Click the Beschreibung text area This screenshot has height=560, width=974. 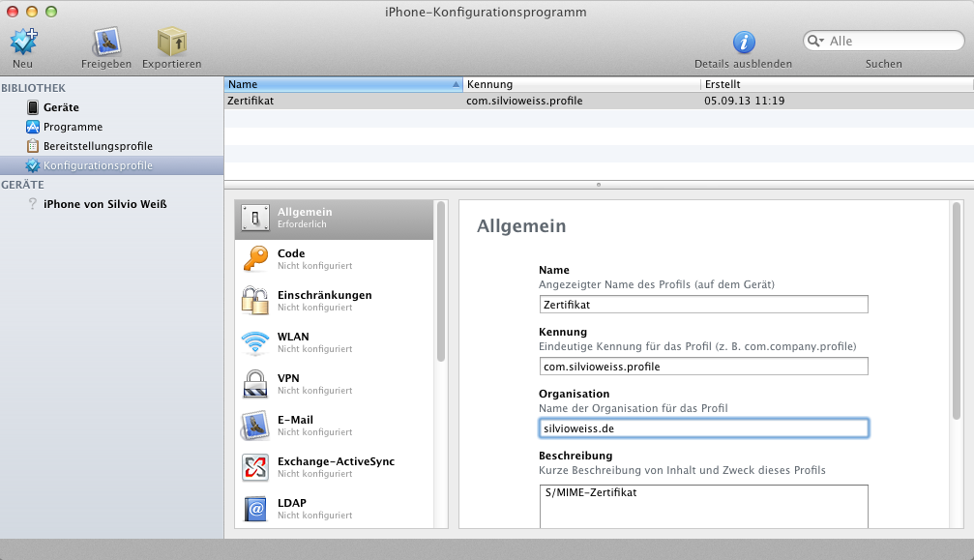[704, 507]
